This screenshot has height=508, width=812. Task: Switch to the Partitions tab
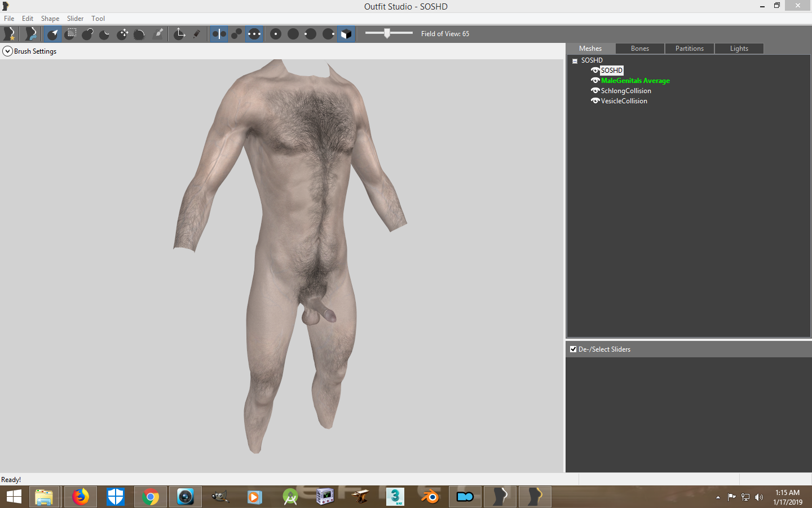point(690,49)
